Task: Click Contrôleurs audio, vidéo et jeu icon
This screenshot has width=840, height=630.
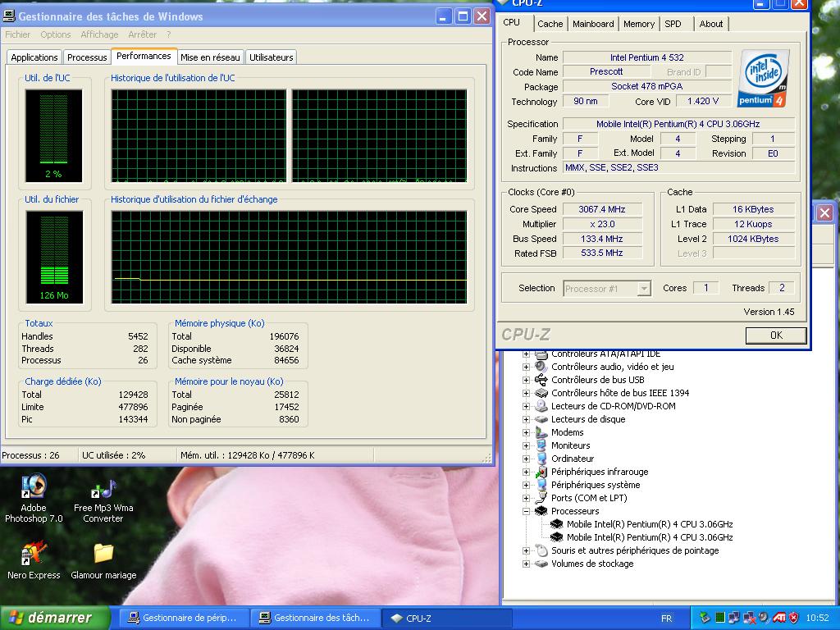Action: tap(541, 367)
